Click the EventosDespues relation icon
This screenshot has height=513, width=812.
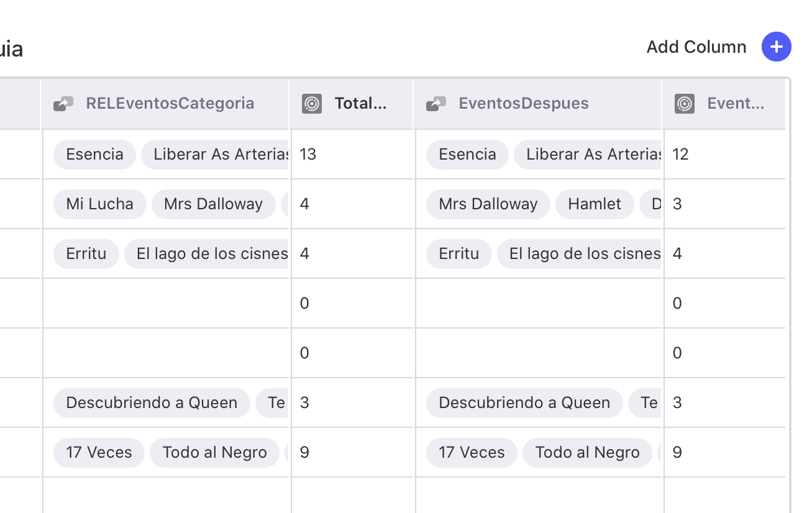436,104
